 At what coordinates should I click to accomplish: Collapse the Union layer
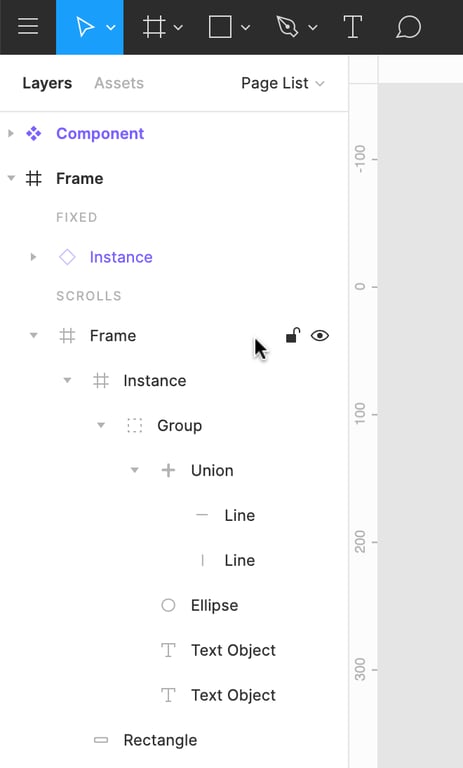(x=134, y=470)
